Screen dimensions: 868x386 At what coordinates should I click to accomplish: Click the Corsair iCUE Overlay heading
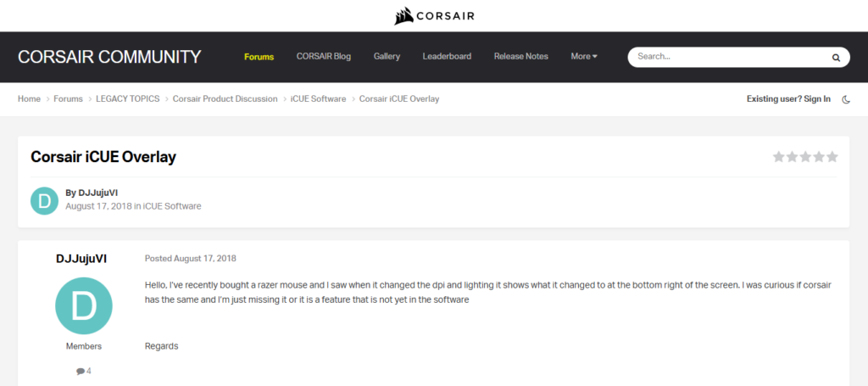click(x=103, y=157)
